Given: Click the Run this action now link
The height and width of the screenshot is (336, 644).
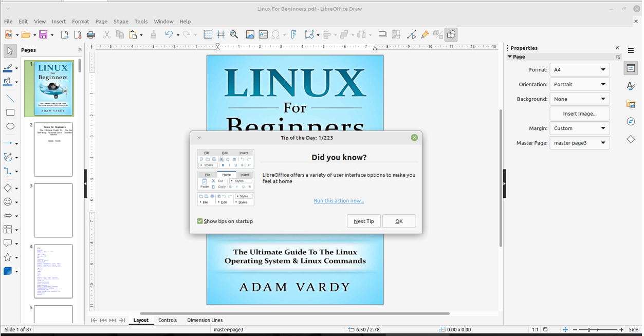Looking at the screenshot, I should pyautogui.click(x=339, y=200).
